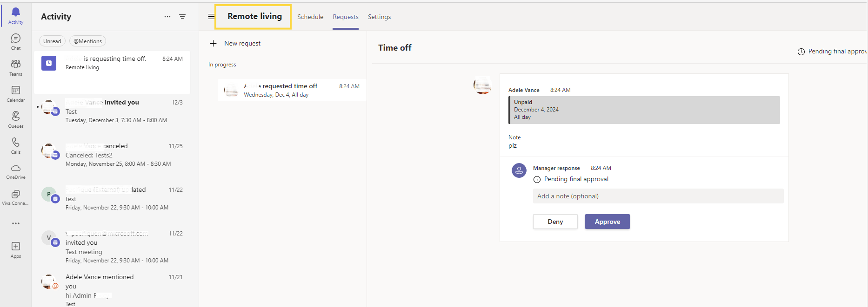Switch to the Schedule tab
The width and height of the screenshot is (868, 307).
click(x=310, y=17)
